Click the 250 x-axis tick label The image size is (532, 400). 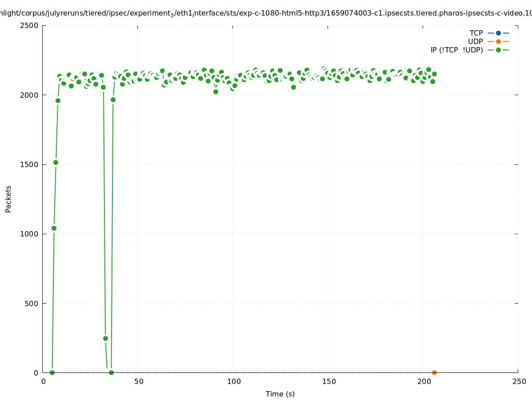[x=519, y=381]
